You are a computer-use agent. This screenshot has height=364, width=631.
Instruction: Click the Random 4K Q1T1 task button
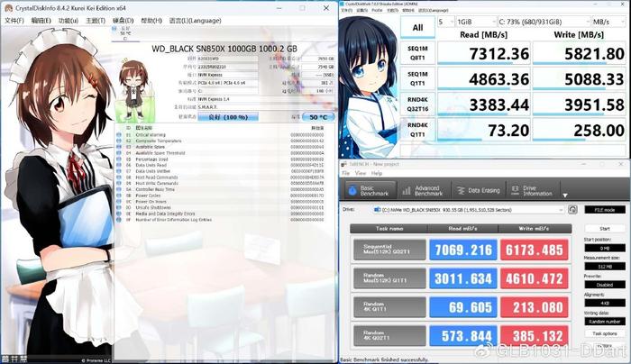click(389, 307)
